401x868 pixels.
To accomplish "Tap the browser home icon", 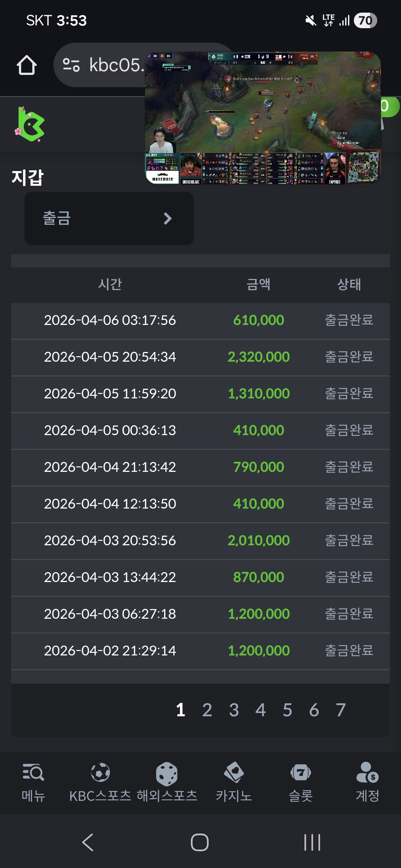I will pyautogui.click(x=27, y=65).
